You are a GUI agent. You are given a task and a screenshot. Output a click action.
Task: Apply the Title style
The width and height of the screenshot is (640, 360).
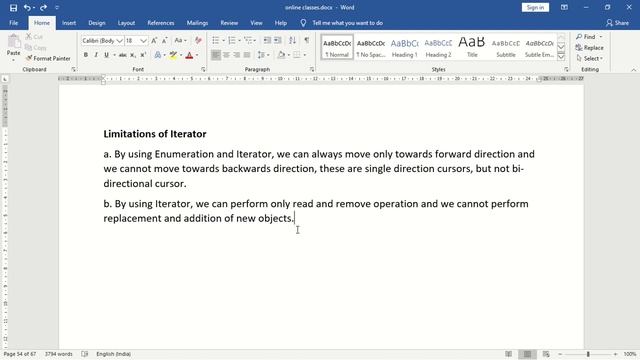(472, 47)
